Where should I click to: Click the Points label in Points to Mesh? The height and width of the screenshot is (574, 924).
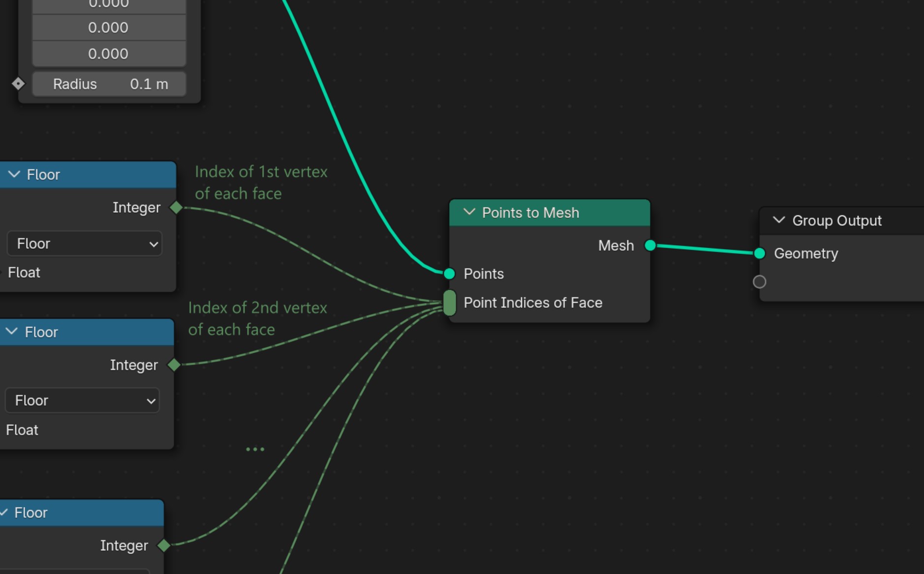pyautogui.click(x=484, y=274)
